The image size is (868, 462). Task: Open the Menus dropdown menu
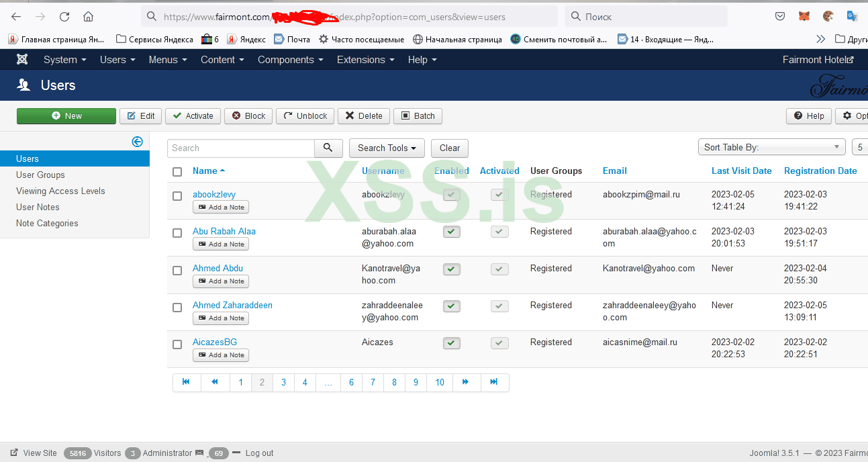[168, 60]
